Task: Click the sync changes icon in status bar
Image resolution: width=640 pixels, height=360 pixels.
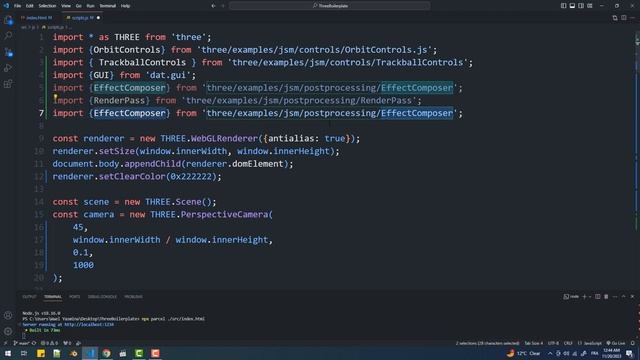Action: [x=34, y=343]
